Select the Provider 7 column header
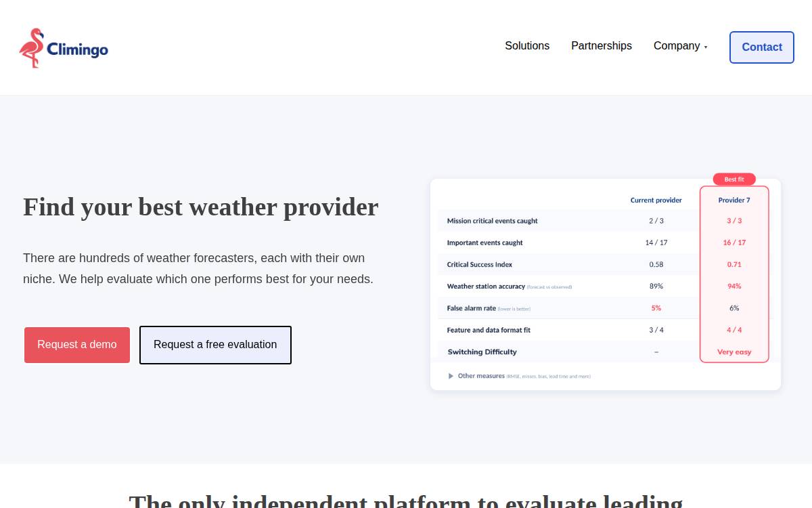This screenshot has height=508, width=812. pos(734,200)
